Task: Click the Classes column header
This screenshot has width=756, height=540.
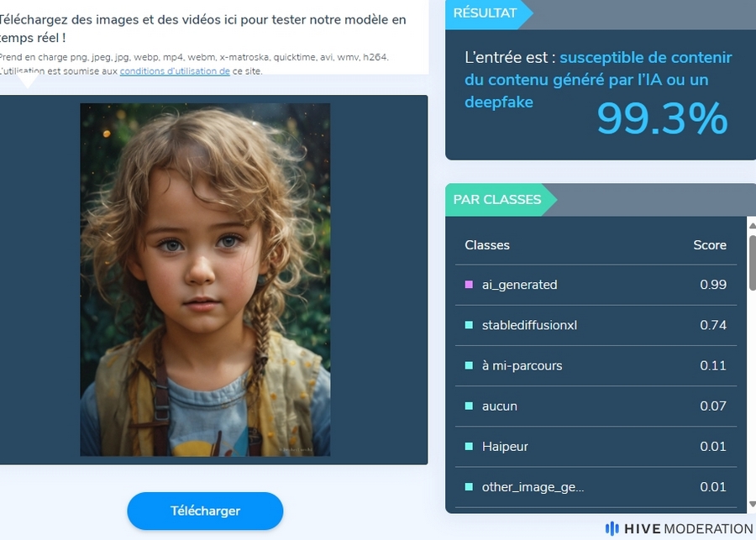Action: click(x=487, y=245)
